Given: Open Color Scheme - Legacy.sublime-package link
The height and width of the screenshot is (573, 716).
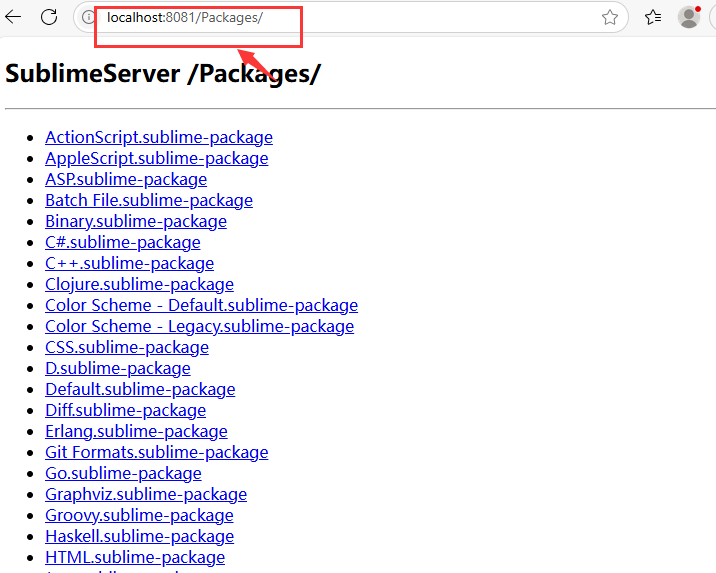Looking at the screenshot, I should pos(200,326).
